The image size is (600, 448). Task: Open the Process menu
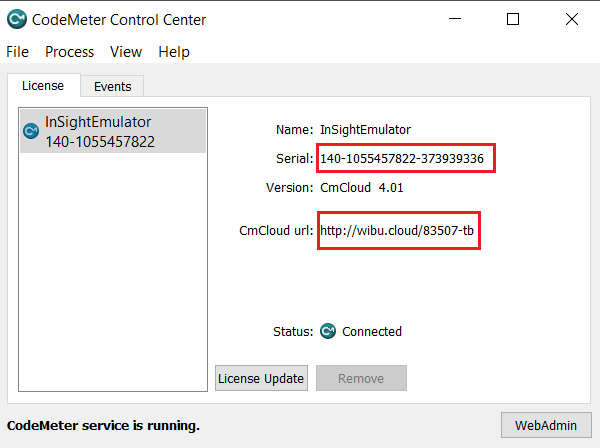click(69, 52)
